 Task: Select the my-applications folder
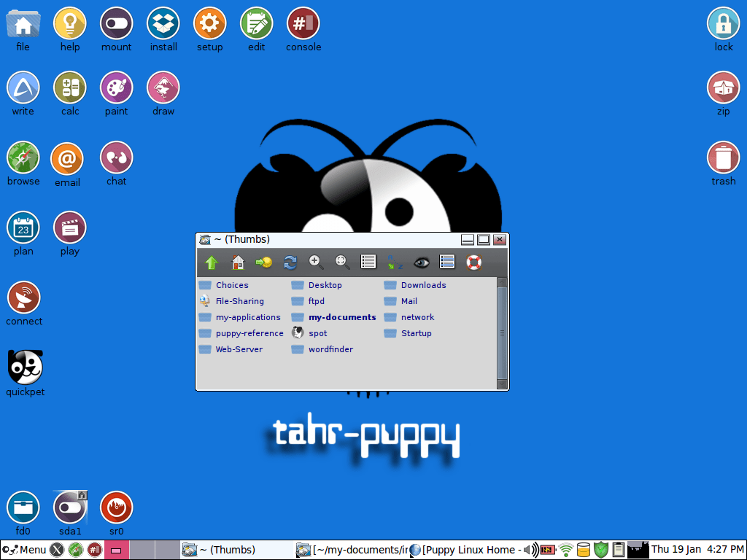point(239,317)
